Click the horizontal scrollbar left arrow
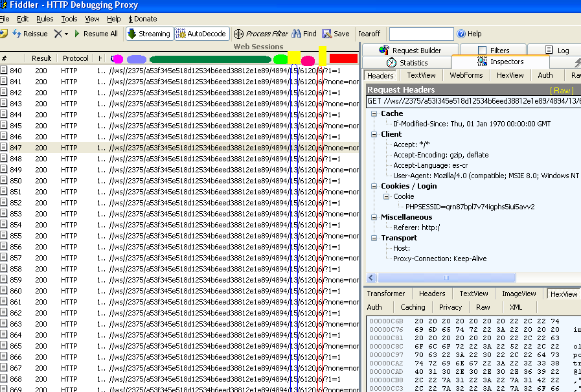 click(371, 277)
